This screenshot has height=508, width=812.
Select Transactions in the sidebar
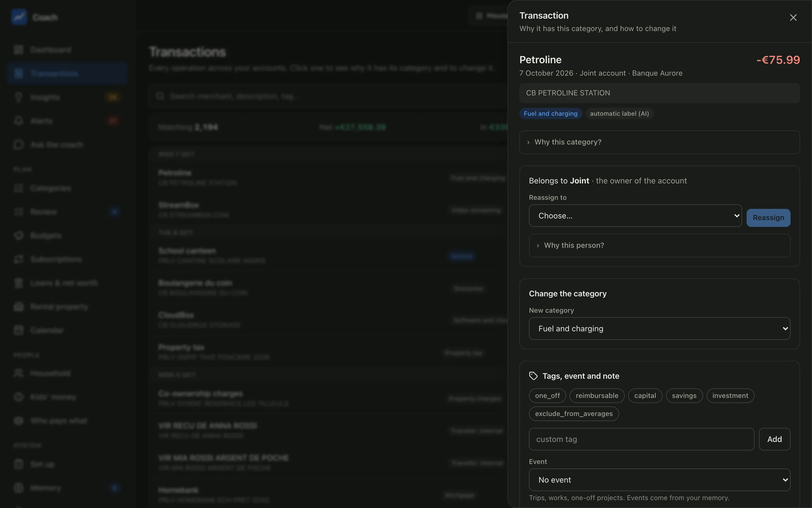pos(67,73)
